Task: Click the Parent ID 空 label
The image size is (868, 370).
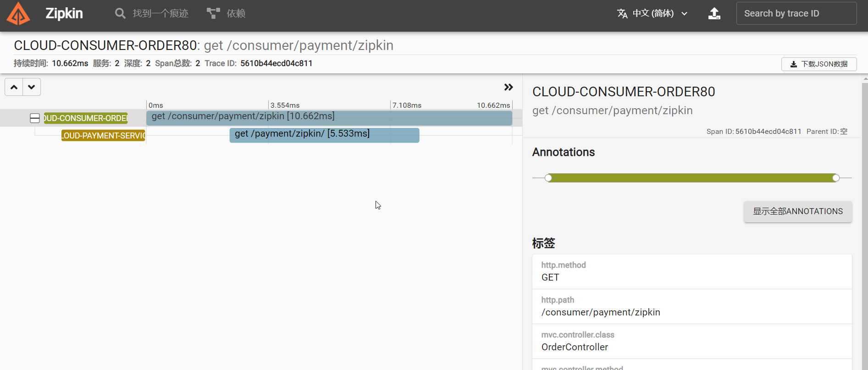Action: (x=827, y=132)
